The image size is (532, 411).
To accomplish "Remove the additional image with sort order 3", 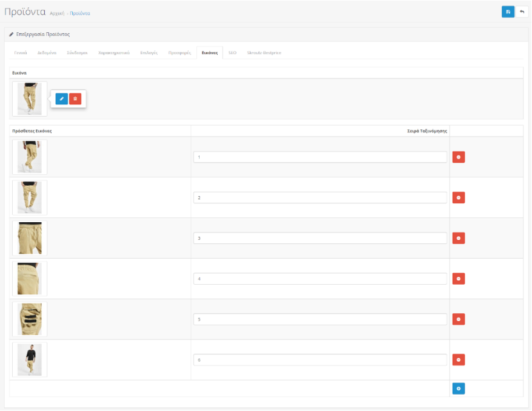I will coord(459,238).
